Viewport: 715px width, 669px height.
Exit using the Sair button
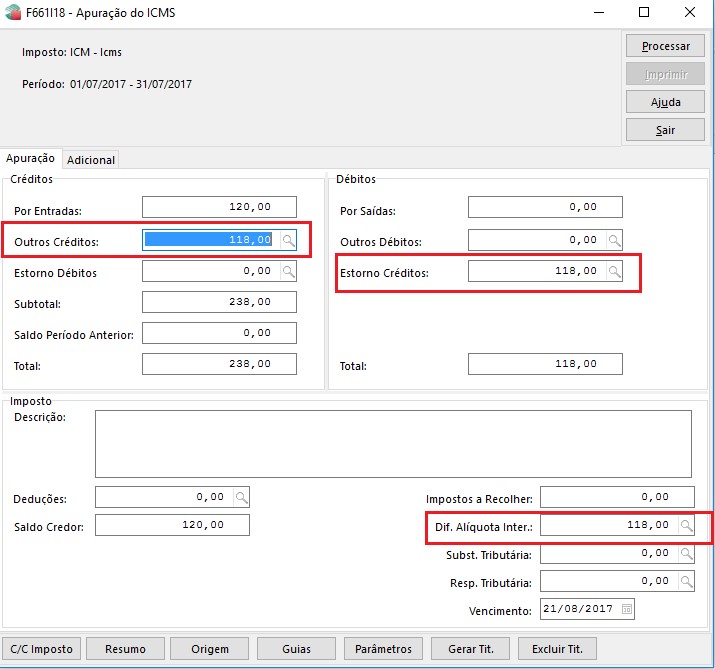(x=665, y=130)
